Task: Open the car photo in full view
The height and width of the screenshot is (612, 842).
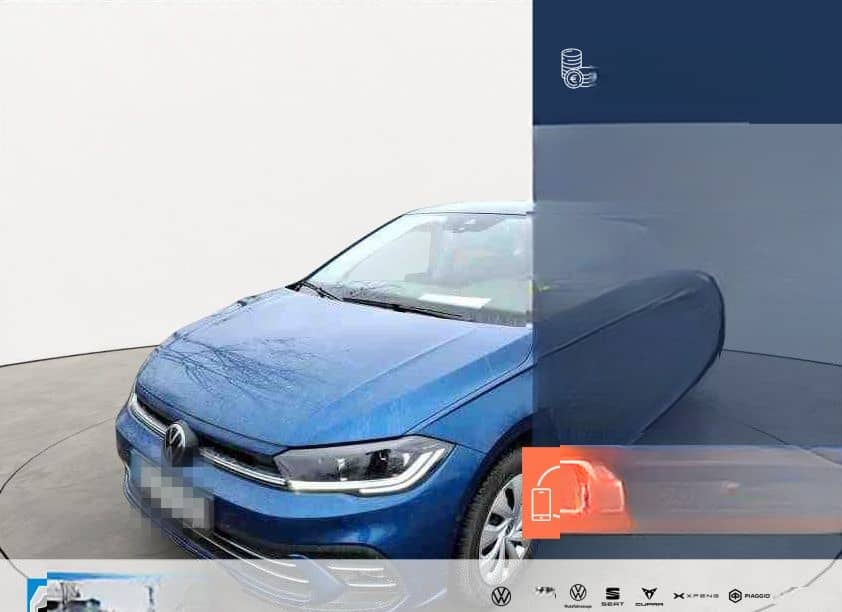Action: coord(300,380)
